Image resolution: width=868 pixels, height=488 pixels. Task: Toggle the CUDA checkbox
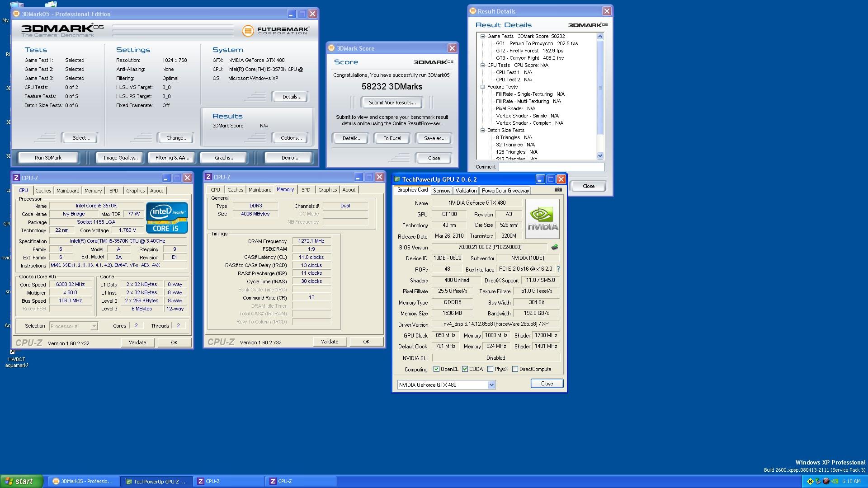(465, 369)
